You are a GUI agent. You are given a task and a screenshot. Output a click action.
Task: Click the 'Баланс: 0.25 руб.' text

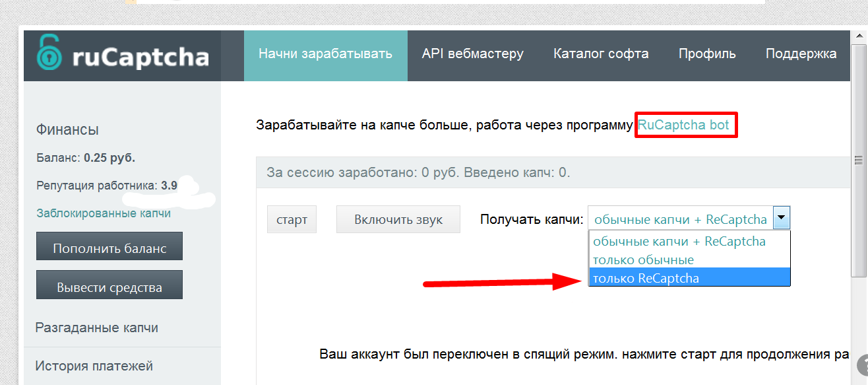coord(86,158)
